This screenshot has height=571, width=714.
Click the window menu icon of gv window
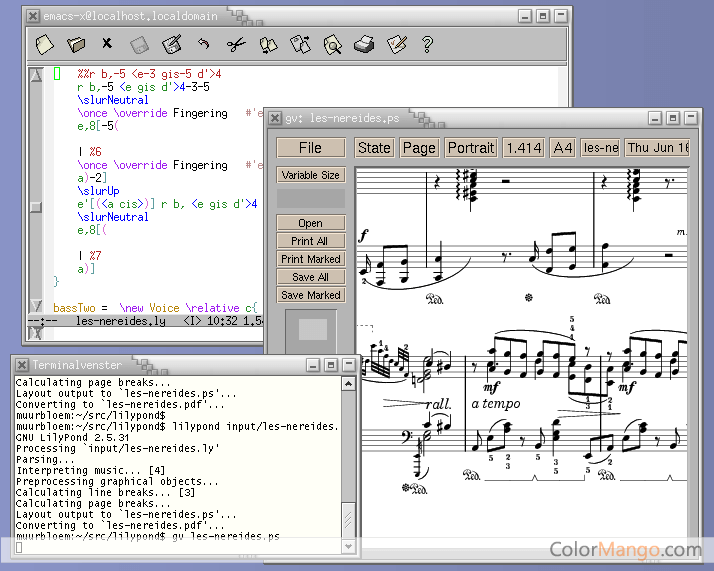pos(275,118)
